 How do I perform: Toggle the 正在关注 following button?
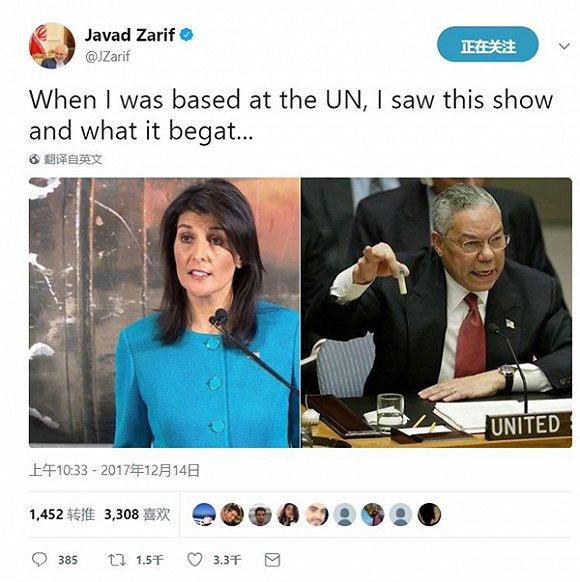pyautogui.click(x=488, y=44)
